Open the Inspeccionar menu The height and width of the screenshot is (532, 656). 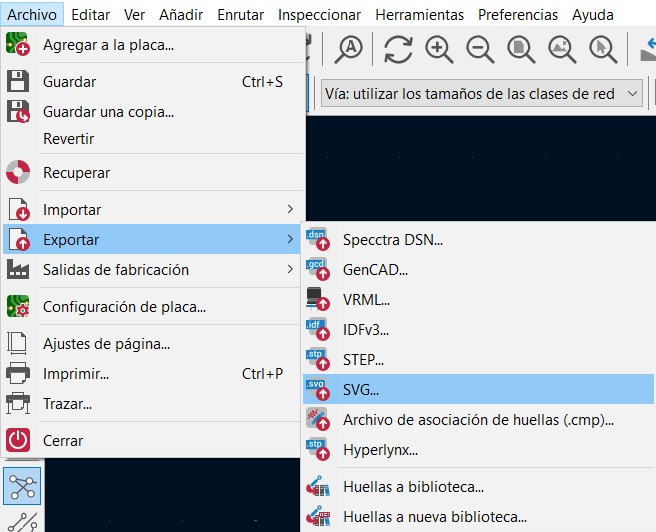point(319,15)
